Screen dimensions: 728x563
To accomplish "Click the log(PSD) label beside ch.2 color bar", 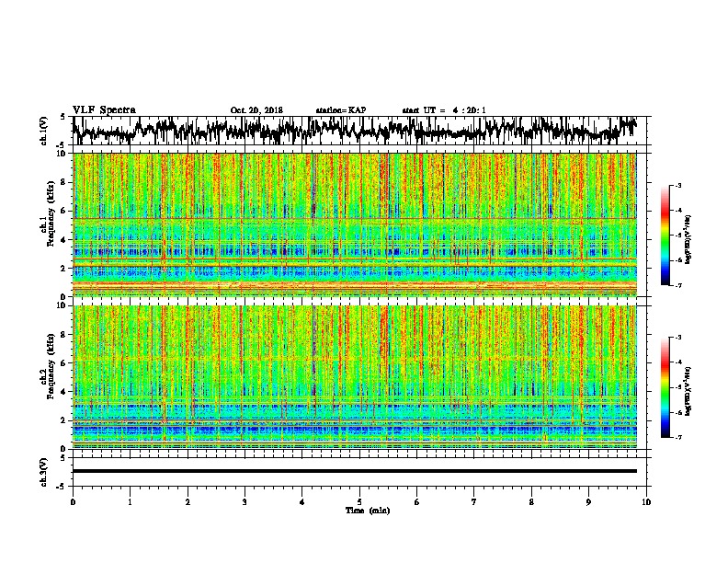I will click(688, 391).
